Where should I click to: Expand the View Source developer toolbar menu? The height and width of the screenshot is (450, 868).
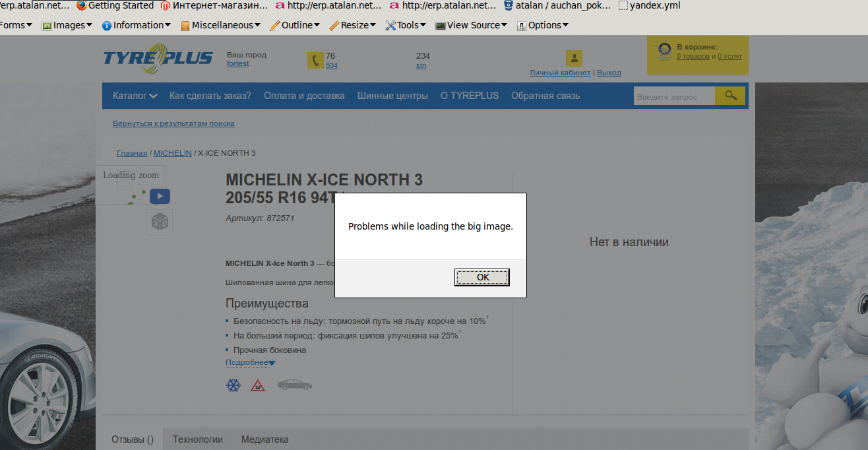coord(472,25)
